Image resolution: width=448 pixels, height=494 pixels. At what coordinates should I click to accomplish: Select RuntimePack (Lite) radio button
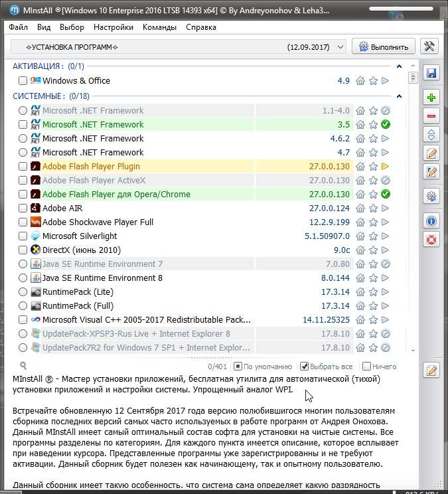[x=23, y=292]
